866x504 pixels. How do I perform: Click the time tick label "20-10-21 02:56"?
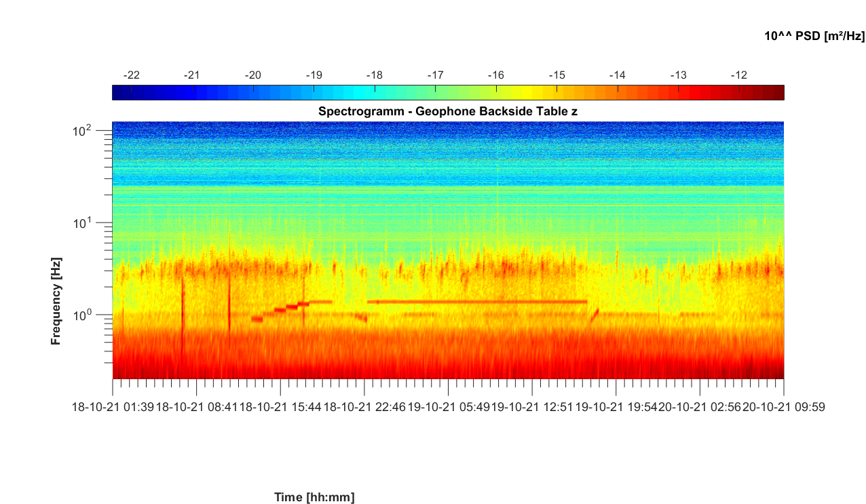tap(701, 407)
